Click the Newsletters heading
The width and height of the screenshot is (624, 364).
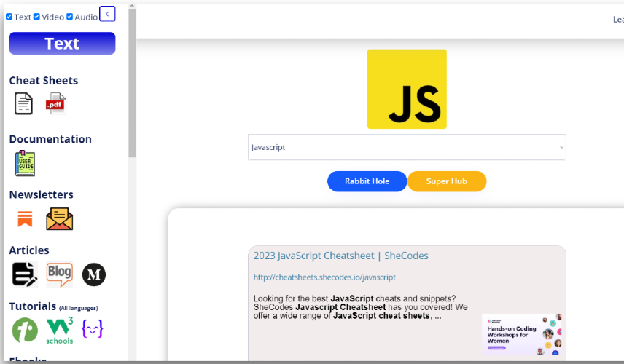click(42, 194)
